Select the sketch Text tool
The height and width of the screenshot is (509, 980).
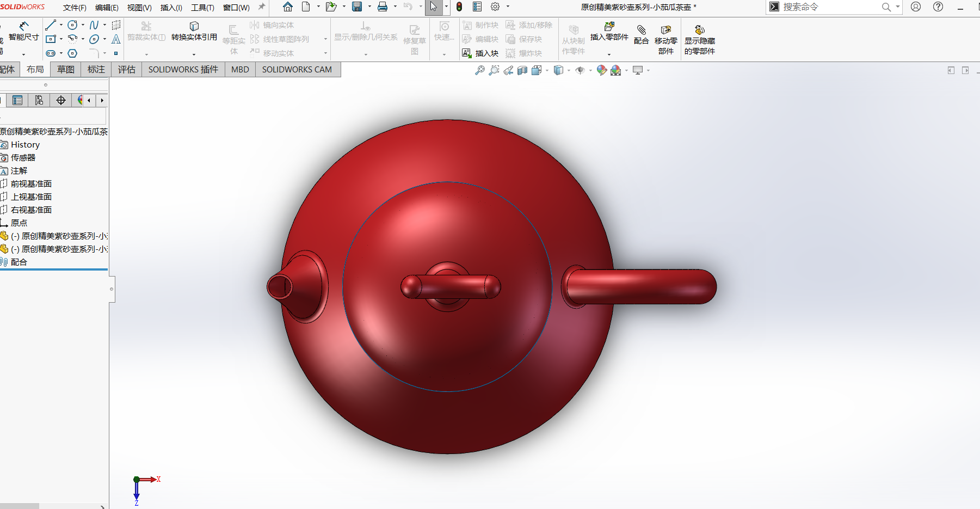click(116, 39)
